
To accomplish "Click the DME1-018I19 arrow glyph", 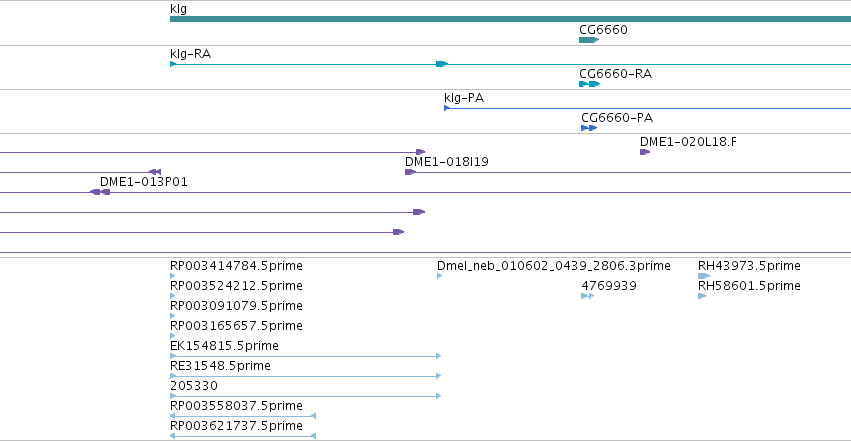I will tap(410, 172).
